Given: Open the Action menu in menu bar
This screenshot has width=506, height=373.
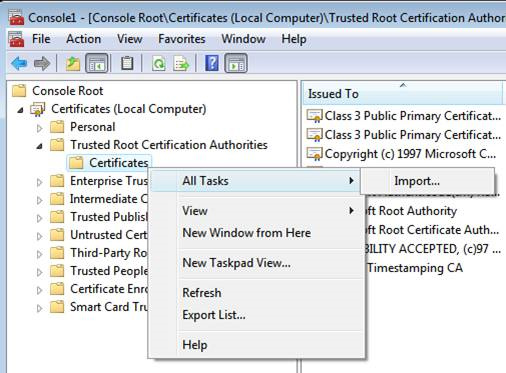Looking at the screenshot, I should 83,39.
